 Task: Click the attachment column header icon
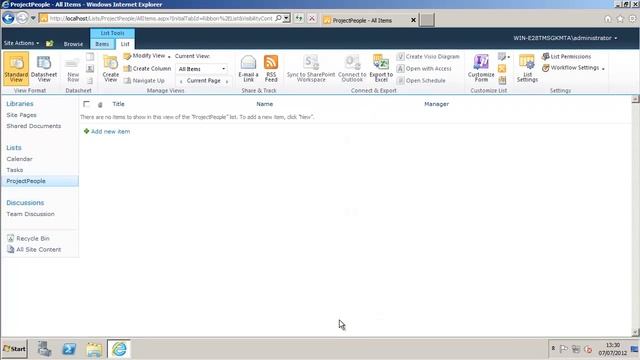(100, 104)
